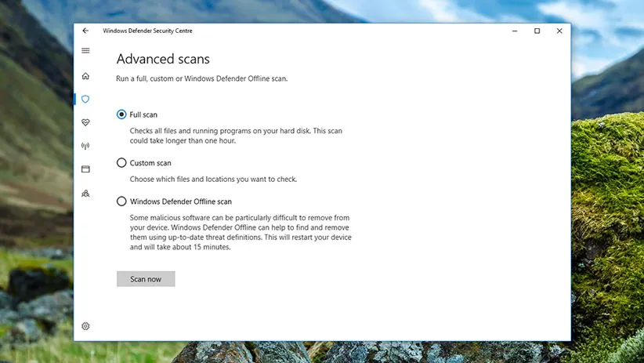The height and width of the screenshot is (363, 644).
Task: Open Firewall & network protection icon
Action: point(85,146)
